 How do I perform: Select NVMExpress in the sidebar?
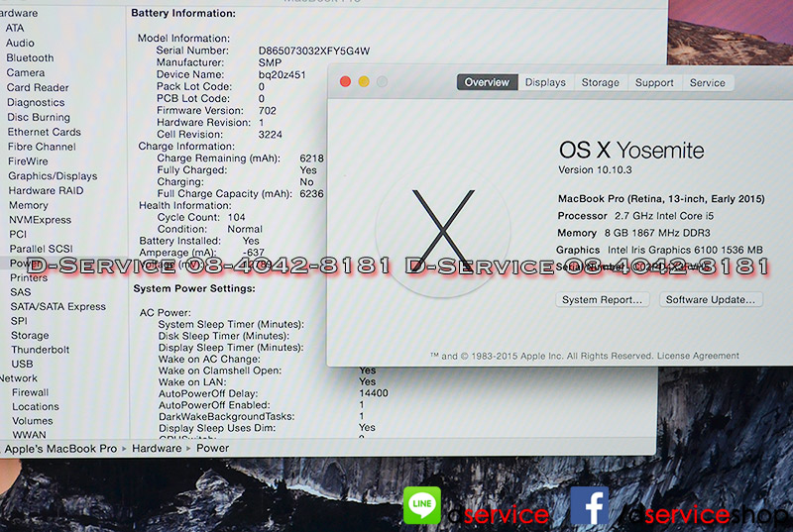[x=40, y=220]
